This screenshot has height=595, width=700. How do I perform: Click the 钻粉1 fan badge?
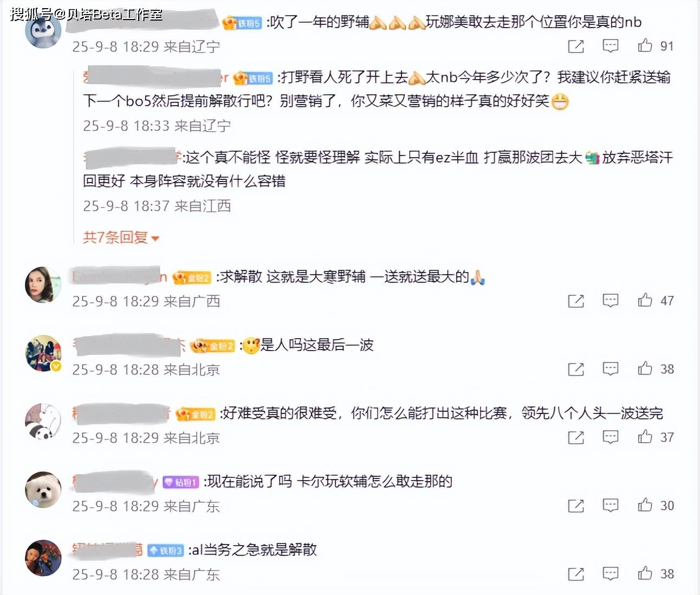coord(180,482)
